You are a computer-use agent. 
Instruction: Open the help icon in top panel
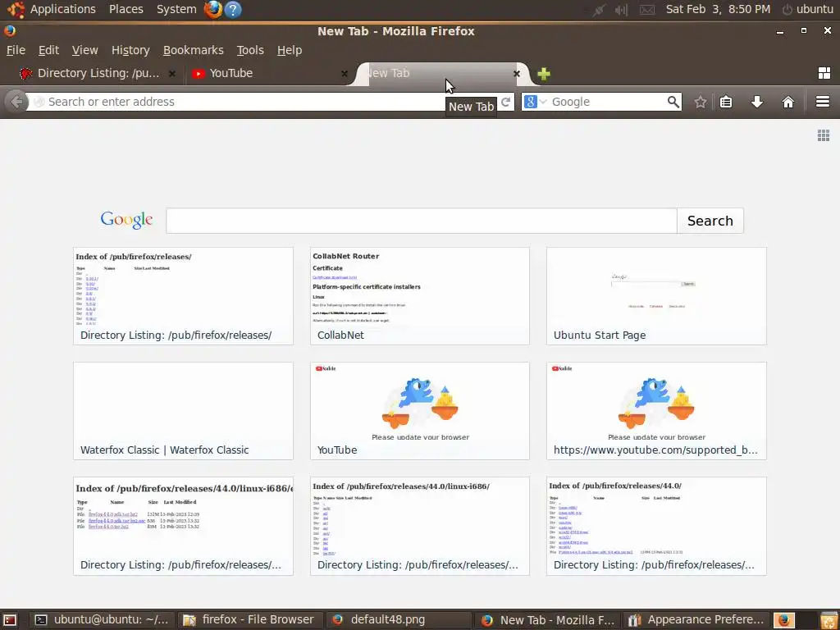click(x=233, y=9)
